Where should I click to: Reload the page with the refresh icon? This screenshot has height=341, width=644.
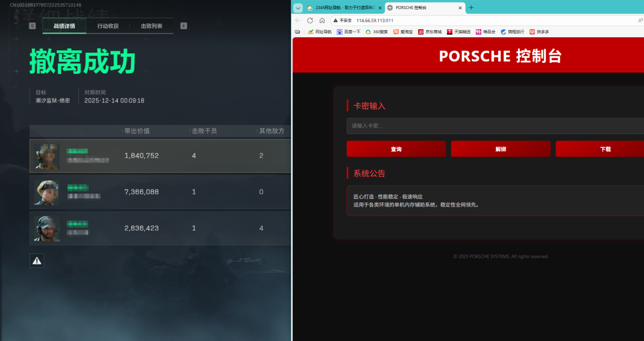pos(310,21)
